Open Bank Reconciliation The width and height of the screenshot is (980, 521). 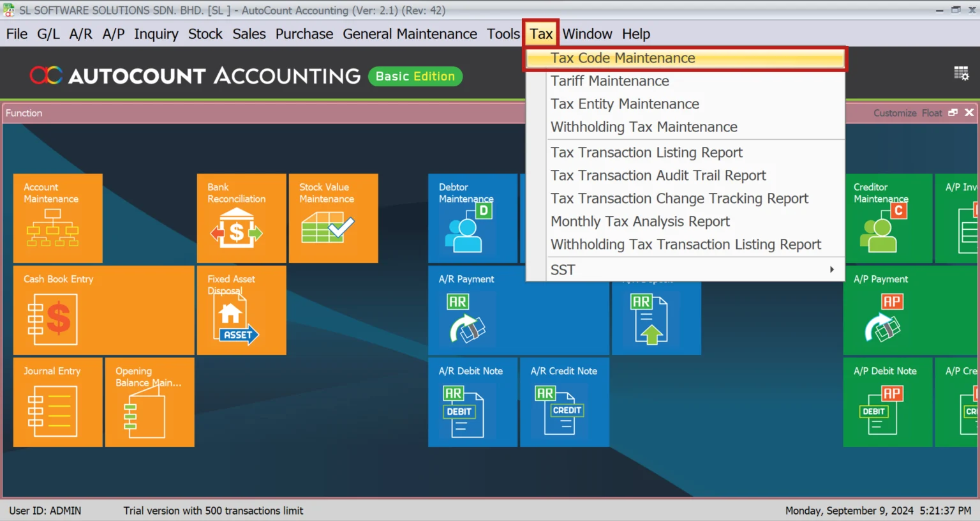(x=241, y=218)
